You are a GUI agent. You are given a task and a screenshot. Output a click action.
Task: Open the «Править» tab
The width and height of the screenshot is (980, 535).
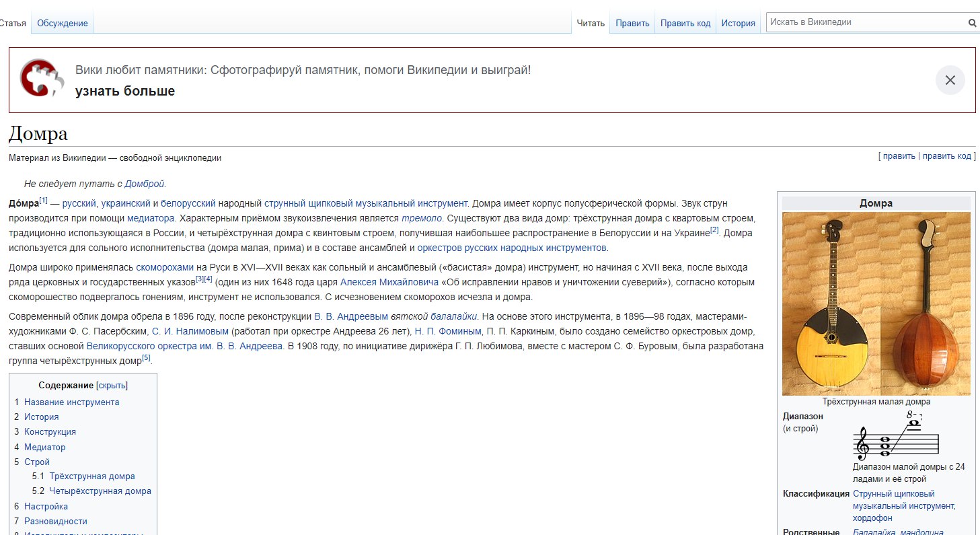click(632, 23)
